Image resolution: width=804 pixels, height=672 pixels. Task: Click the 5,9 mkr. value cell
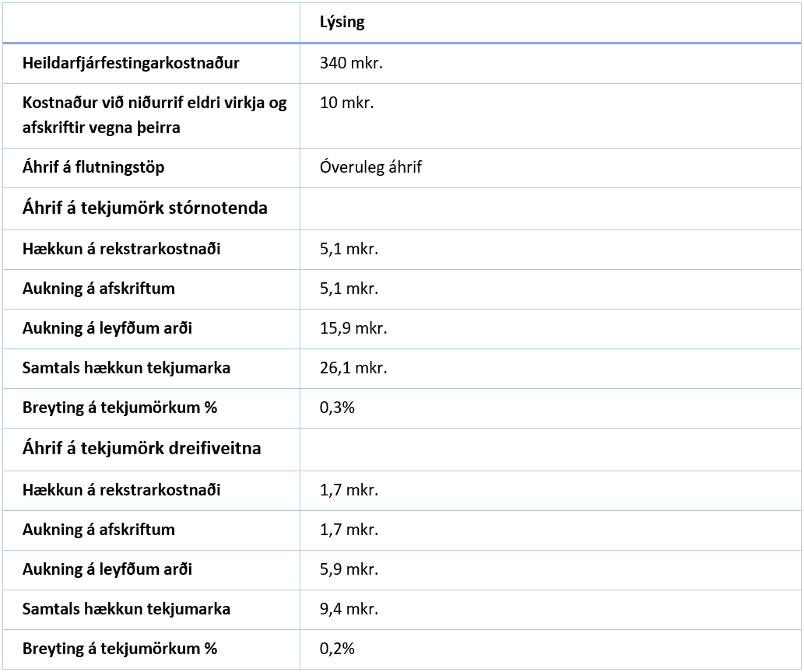349,569
